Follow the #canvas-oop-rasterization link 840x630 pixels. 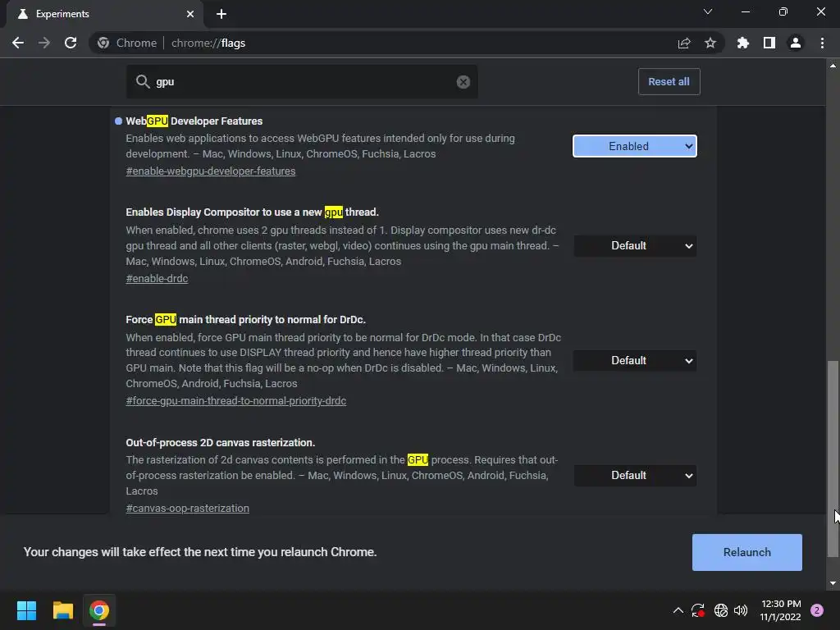pyautogui.click(x=188, y=509)
